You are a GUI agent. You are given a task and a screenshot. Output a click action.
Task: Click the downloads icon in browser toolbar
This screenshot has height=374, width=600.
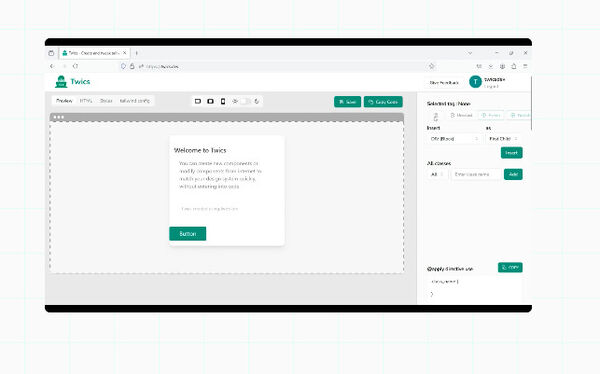(491, 66)
